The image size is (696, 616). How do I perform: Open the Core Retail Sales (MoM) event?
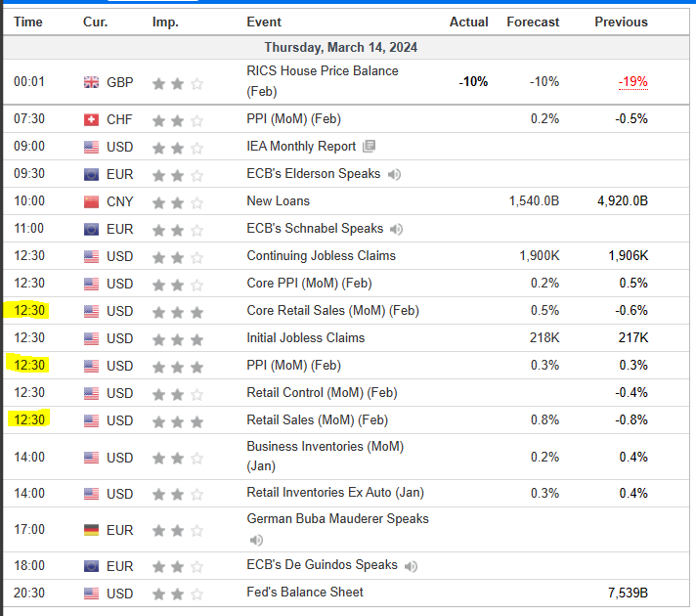(332, 311)
